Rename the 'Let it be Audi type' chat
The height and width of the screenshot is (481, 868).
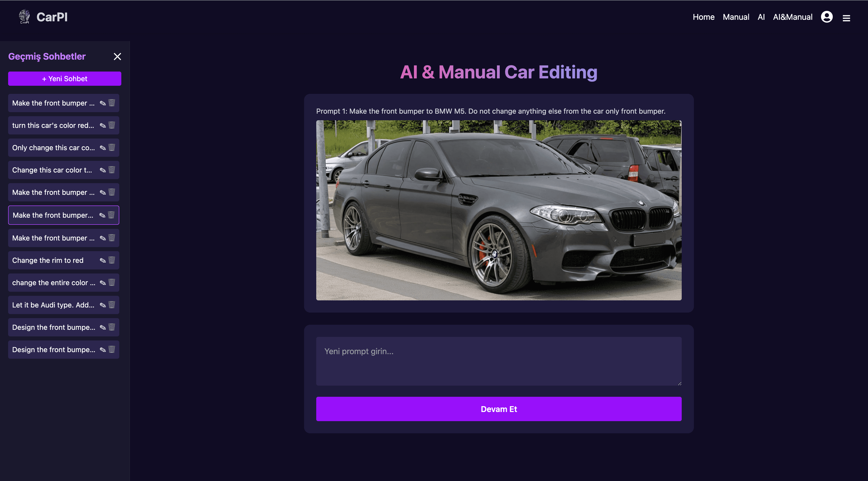(x=103, y=305)
